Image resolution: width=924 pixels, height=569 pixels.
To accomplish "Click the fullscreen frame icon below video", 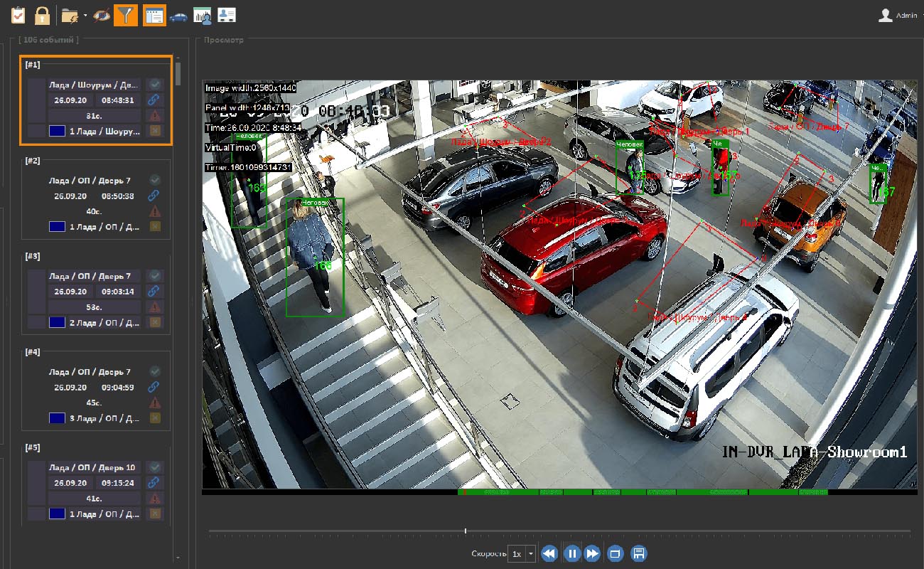I will [616, 553].
